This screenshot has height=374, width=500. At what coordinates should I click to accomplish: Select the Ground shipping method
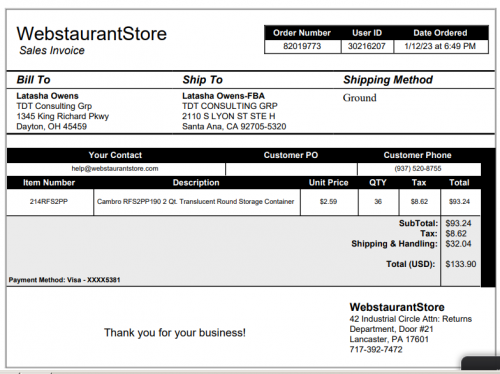click(x=360, y=98)
